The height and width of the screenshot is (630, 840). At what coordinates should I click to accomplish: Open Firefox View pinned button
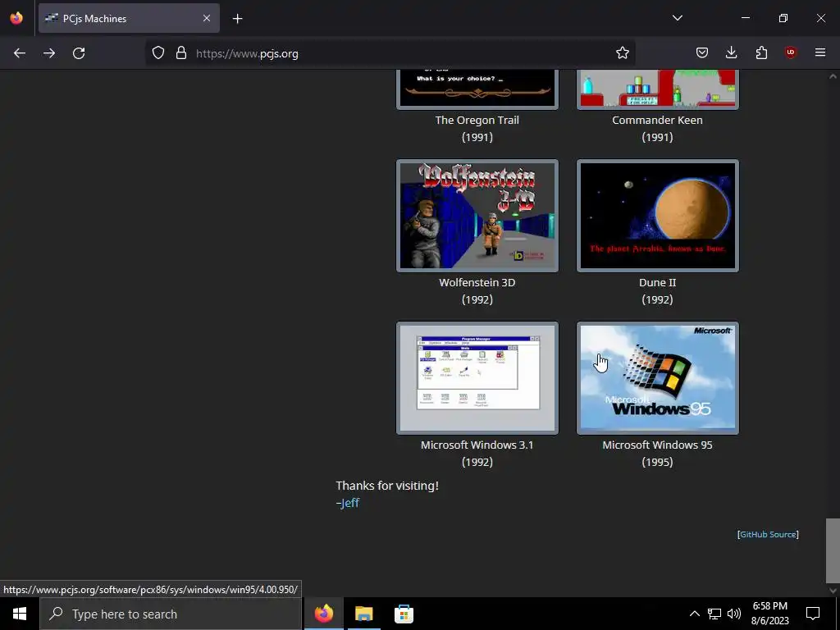(x=16, y=18)
